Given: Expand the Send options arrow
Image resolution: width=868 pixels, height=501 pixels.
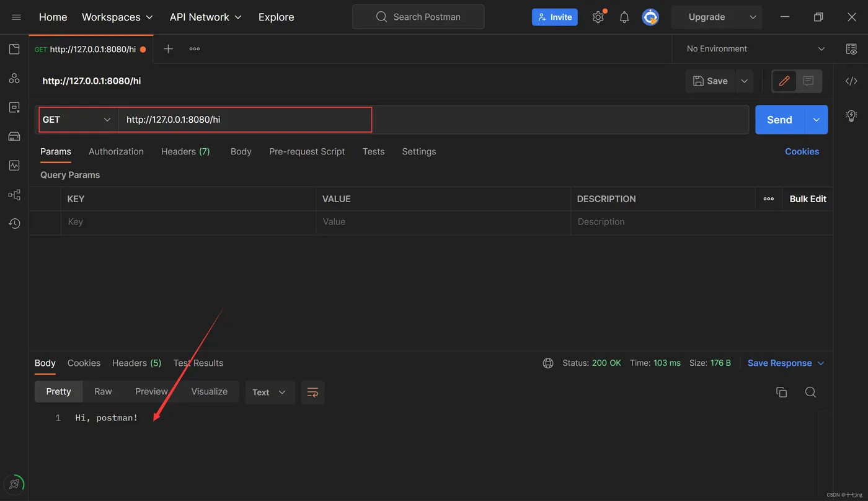Looking at the screenshot, I should click(816, 120).
